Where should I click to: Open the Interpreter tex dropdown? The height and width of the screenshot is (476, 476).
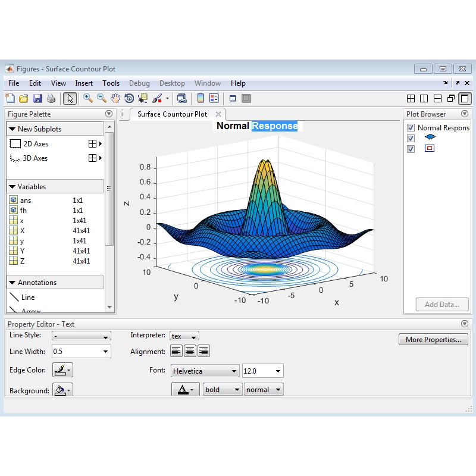pyautogui.click(x=184, y=336)
